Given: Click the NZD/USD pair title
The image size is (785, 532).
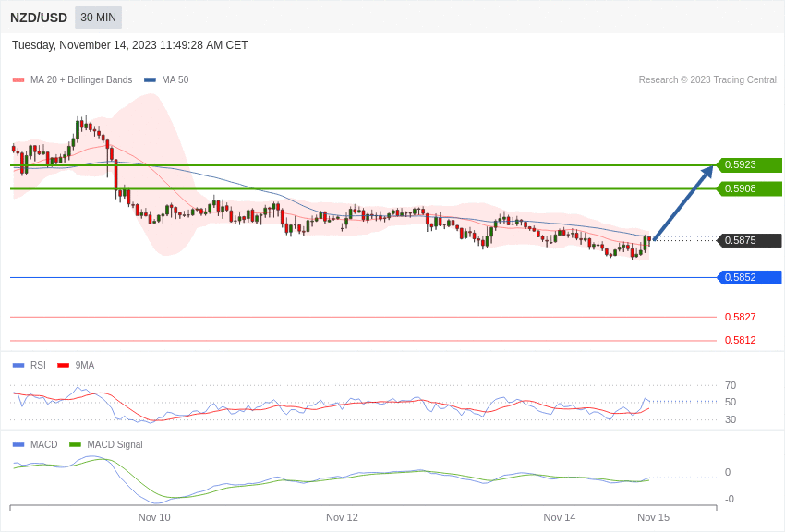Looking at the screenshot, I should (39, 18).
